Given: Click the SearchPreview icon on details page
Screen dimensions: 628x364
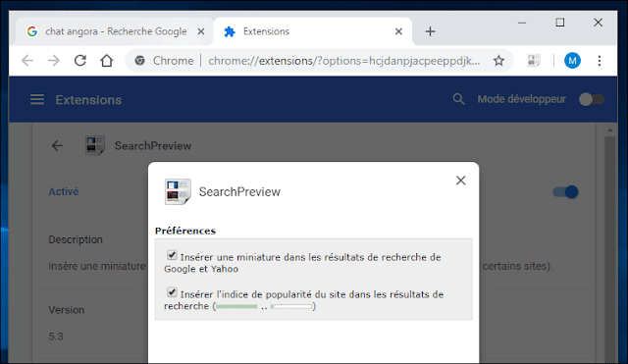Looking at the screenshot, I should pyautogui.click(x=95, y=145).
